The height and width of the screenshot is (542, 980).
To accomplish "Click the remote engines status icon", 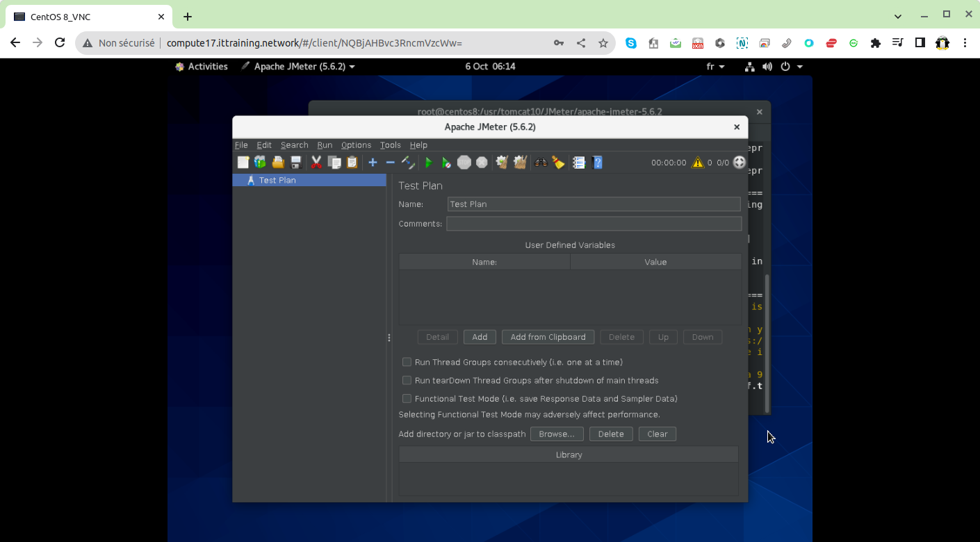I will pos(740,162).
